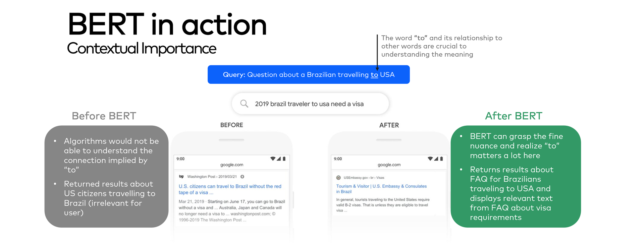Image resolution: width=644 pixels, height=245 pixels.
Task: Select the green After BERT box
Action: coord(516,177)
